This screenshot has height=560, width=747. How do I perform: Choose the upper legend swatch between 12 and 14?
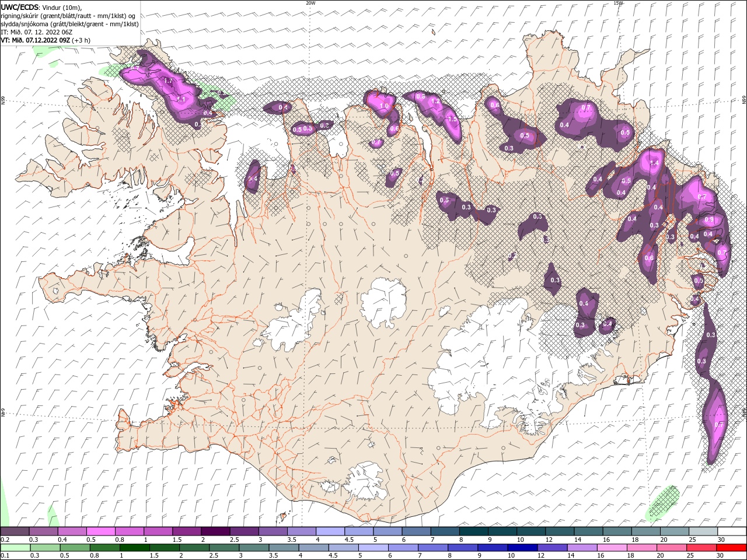pyautogui.click(x=560, y=531)
